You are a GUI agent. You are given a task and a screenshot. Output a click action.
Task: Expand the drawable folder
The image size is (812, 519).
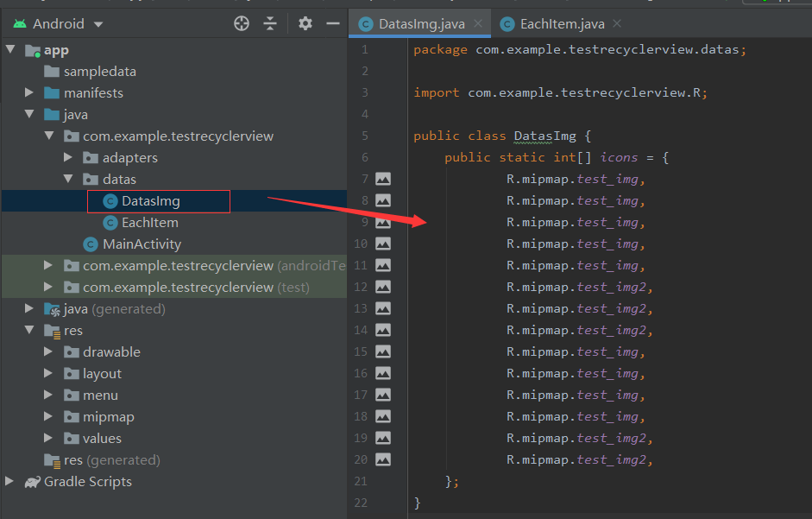point(47,351)
